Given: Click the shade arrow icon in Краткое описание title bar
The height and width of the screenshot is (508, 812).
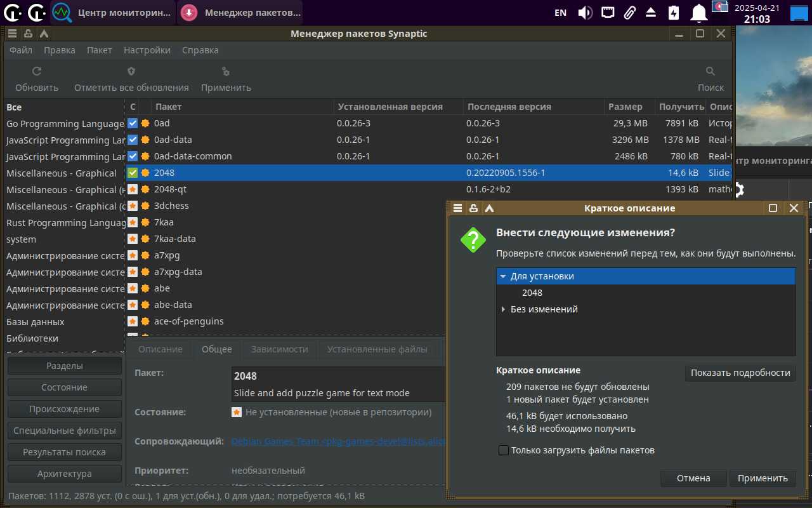Looking at the screenshot, I should (488, 208).
